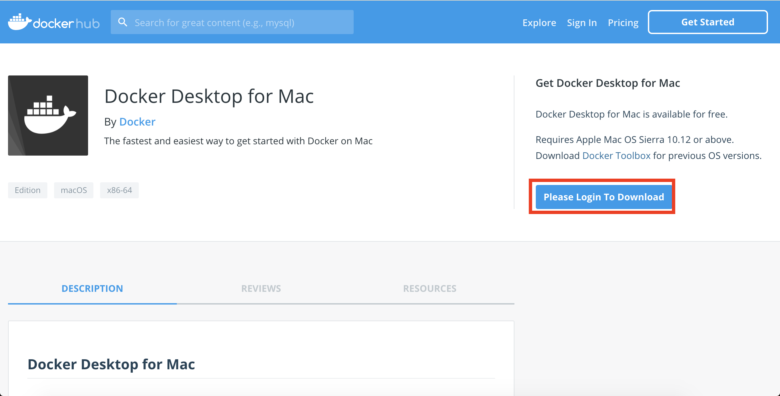Click Please Login To Download button
This screenshot has height=396, width=780.
click(603, 197)
